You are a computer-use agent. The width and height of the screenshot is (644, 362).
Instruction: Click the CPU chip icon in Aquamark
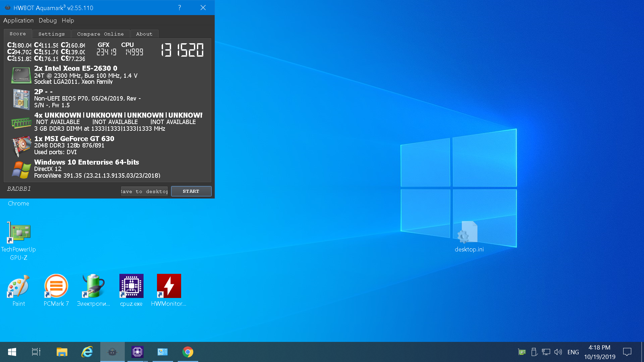tap(21, 75)
